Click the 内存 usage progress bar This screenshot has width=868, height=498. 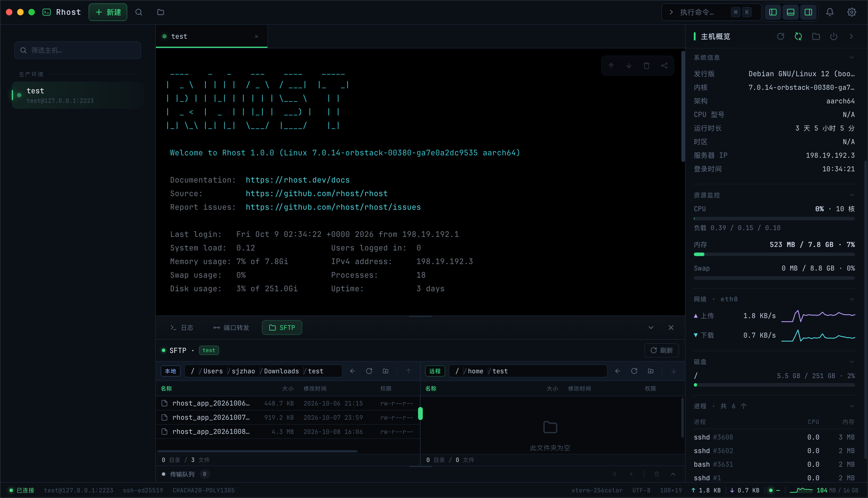tap(774, 255)
